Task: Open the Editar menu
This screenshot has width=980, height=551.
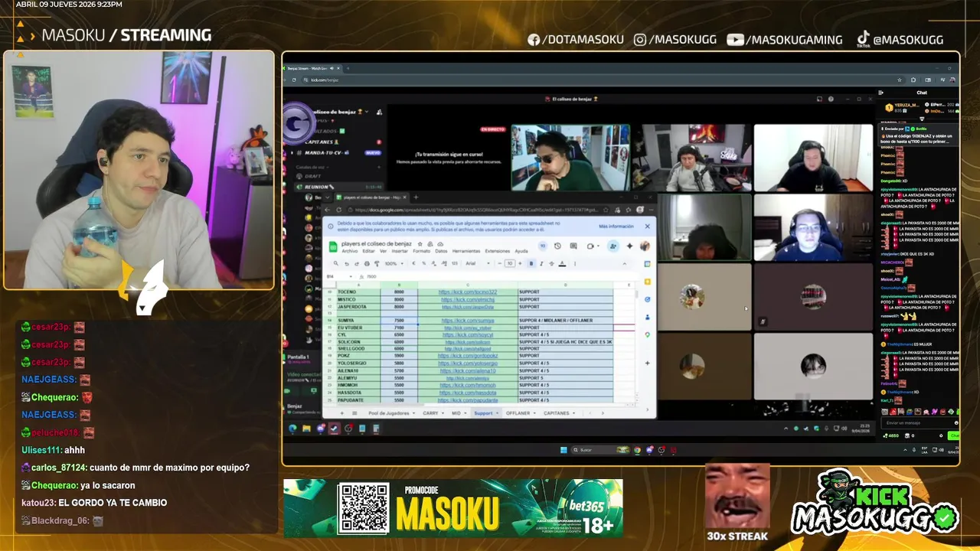Action: click(368, 251)
